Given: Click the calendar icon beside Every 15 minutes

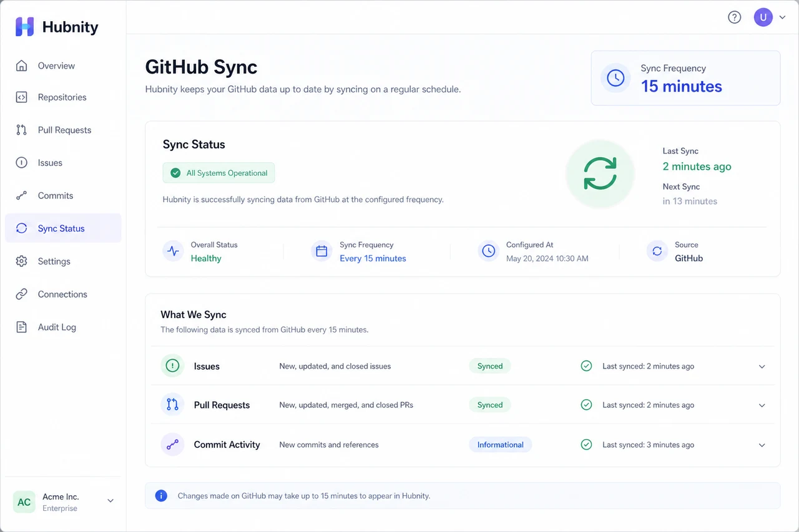Looking at the screenshot, I should [x=321, y=251].
